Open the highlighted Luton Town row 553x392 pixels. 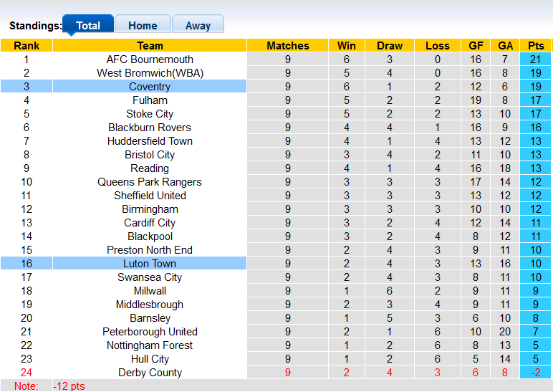click(150, 264)
